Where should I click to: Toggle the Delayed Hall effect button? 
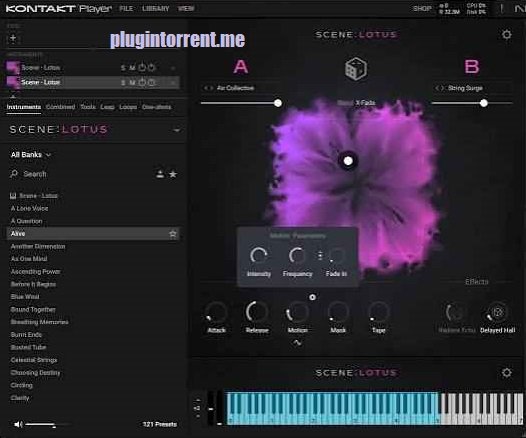coord(497,313)
